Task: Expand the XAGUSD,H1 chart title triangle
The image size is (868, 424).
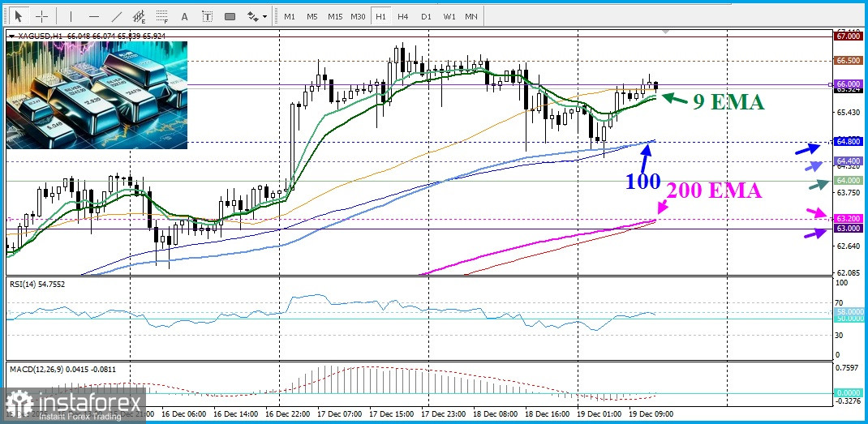Action: pos(11,36)
